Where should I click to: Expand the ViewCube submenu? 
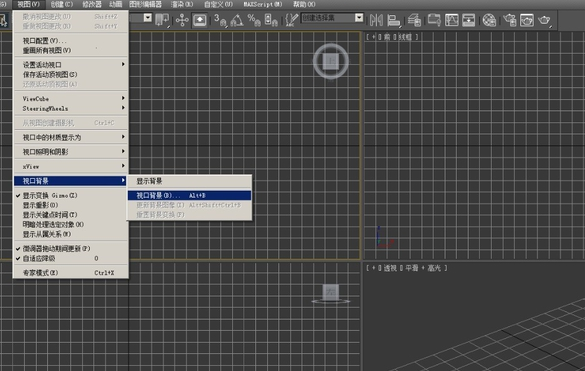click(71, 99)
